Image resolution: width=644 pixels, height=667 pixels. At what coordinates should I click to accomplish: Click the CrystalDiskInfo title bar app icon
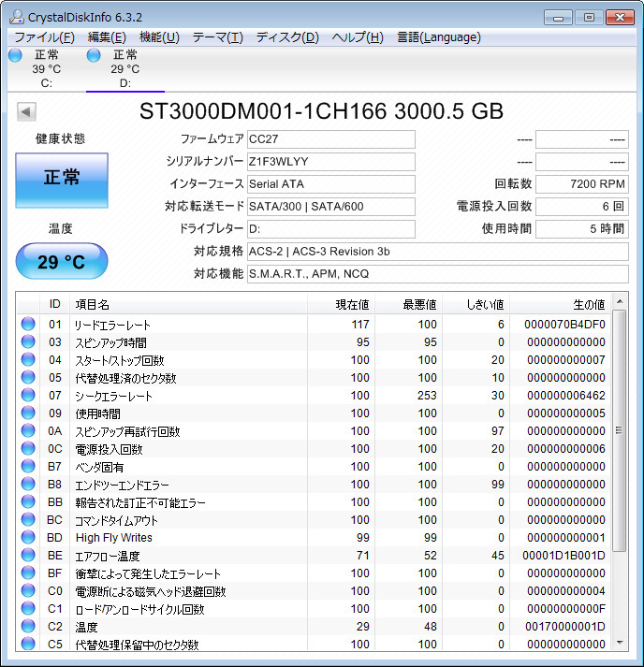click(16, 16)
